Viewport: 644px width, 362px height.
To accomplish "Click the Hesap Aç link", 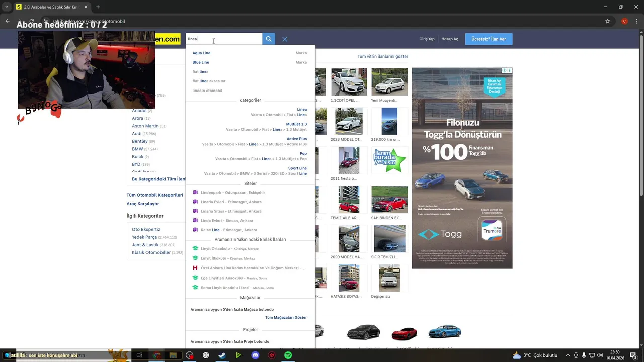I will (x=450, y=39).
